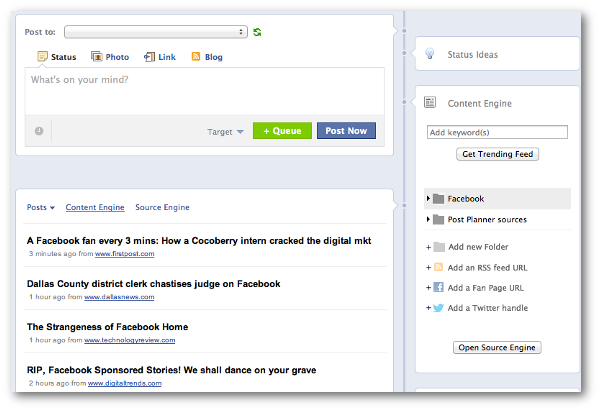The image size is (600, 411).
Task: Open Dallas County district clerk headline
Action: pos(153,284)
